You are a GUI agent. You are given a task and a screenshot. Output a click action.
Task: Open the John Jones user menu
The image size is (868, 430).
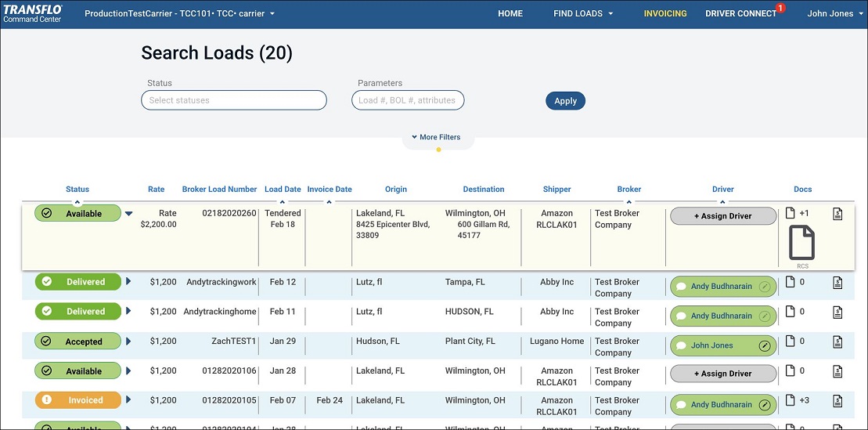pos(834,14)
